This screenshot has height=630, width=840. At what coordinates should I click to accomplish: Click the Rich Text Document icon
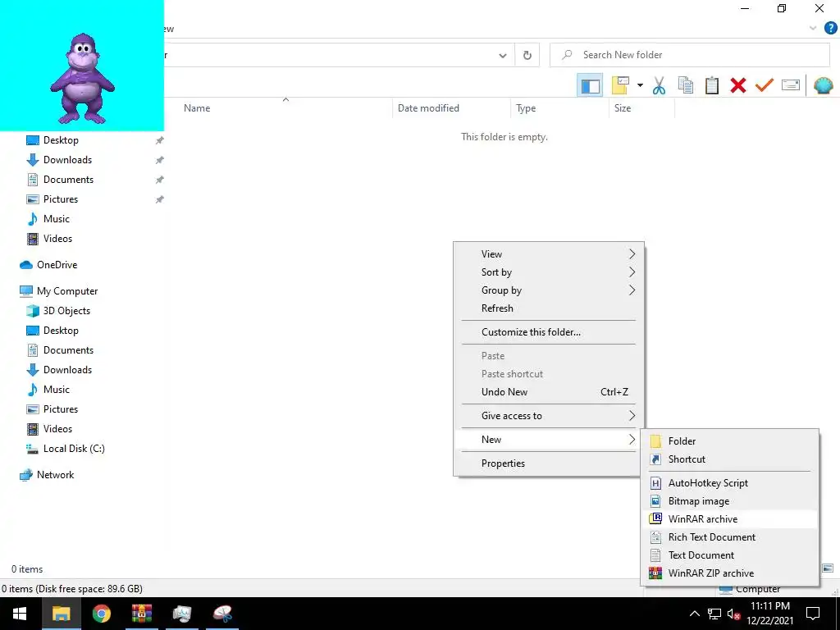(655, 537)
